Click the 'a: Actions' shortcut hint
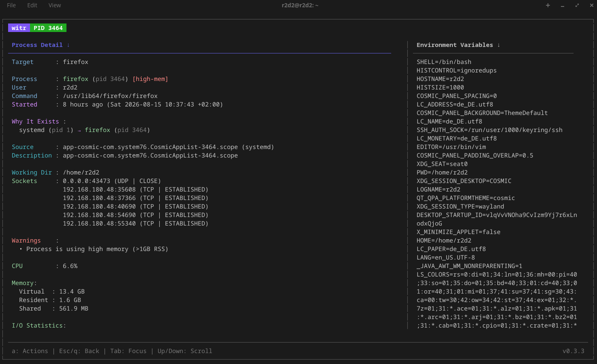Viewport: 597px width, 364px height. (x=30, y=351)
